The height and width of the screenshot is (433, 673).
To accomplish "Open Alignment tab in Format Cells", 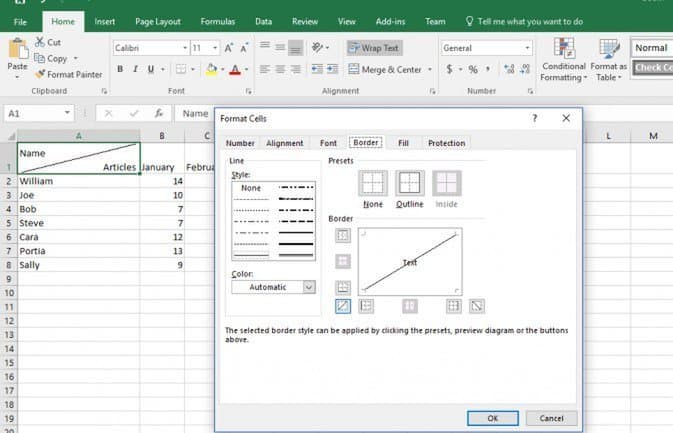I will tap(285, 143).
